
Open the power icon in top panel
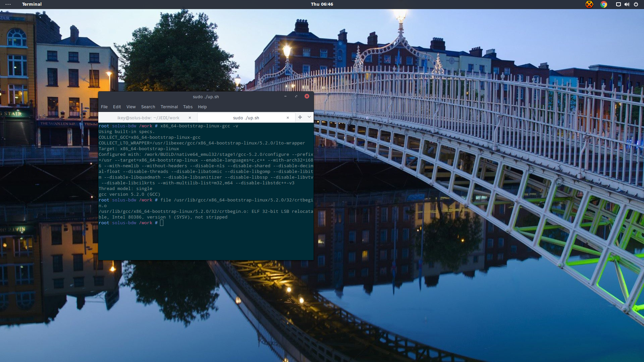click(636, 4)
